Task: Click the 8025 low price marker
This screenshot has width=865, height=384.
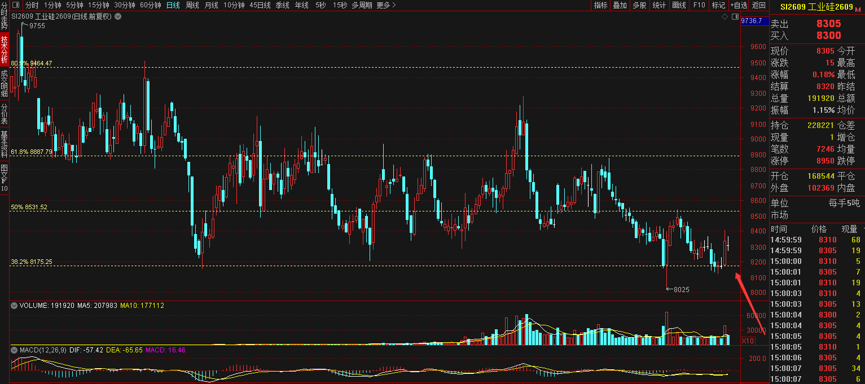Action: point(682,289)
